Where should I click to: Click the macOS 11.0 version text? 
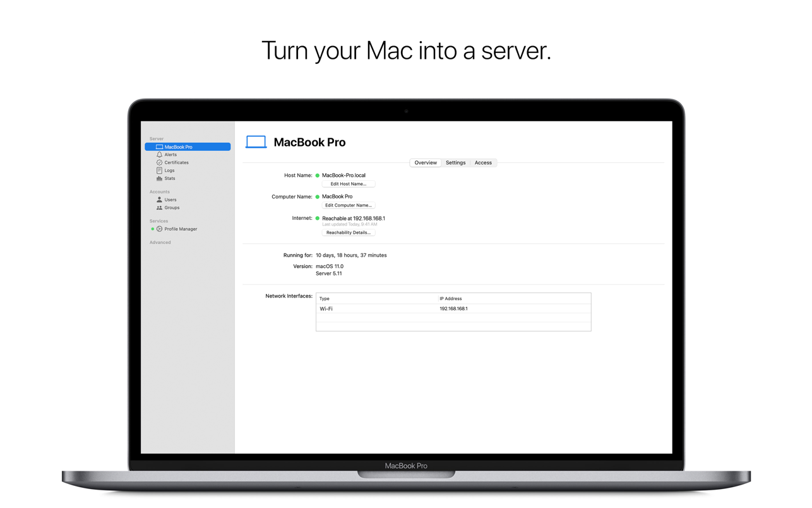click(330, 267)
